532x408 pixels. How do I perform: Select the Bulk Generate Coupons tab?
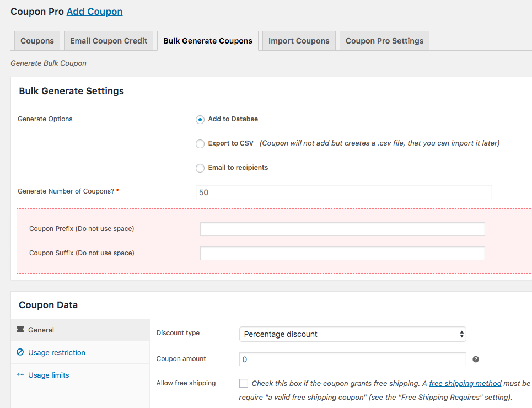pos(207,40)
